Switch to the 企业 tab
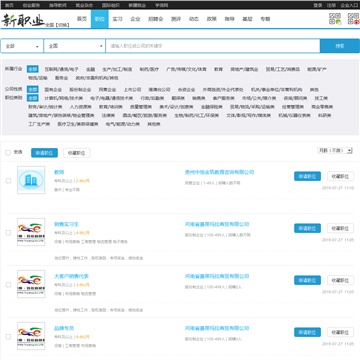This screenshot has height=360, width=360. tap(135, 19)
